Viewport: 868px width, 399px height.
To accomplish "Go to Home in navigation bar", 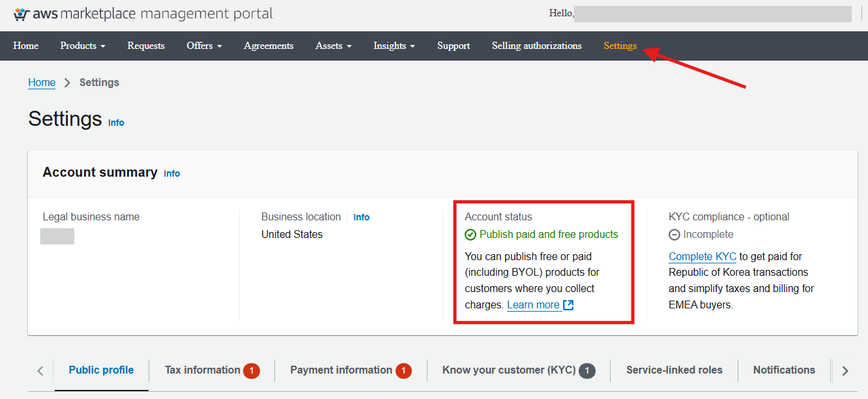I will click(26, 46).
